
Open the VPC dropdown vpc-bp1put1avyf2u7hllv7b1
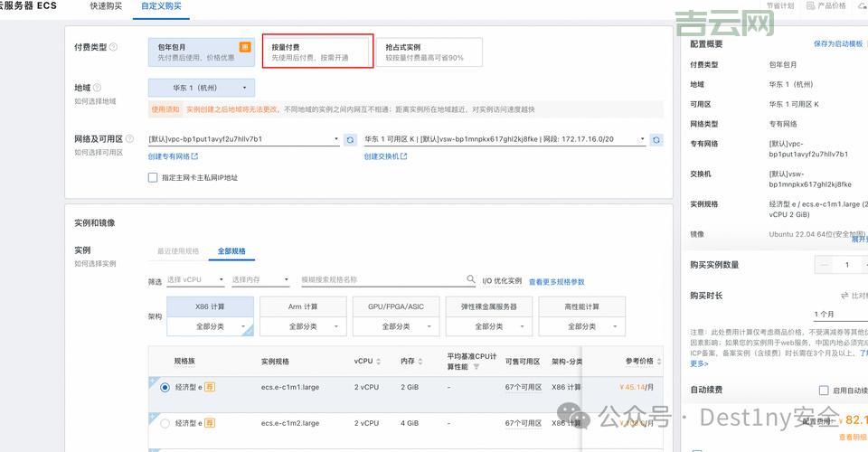(x=243, y=139)
